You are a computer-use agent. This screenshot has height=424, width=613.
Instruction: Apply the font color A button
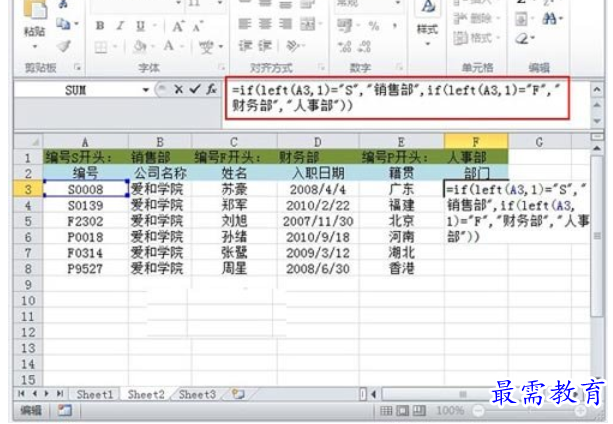[x=168, y=46]
